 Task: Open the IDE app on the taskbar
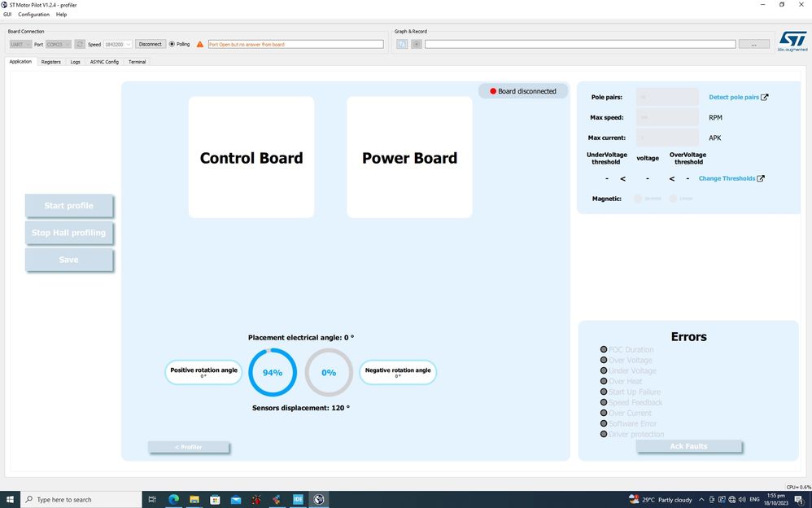[x=298, y=499]
